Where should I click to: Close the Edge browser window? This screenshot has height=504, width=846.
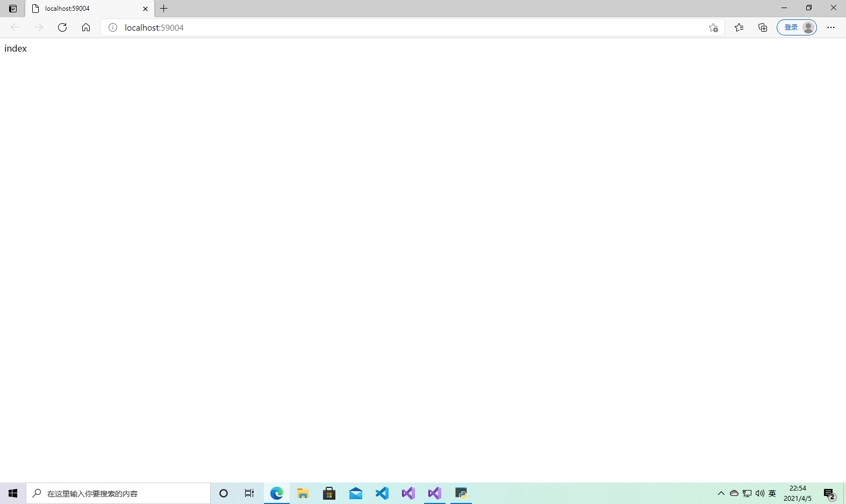[834, 8]
